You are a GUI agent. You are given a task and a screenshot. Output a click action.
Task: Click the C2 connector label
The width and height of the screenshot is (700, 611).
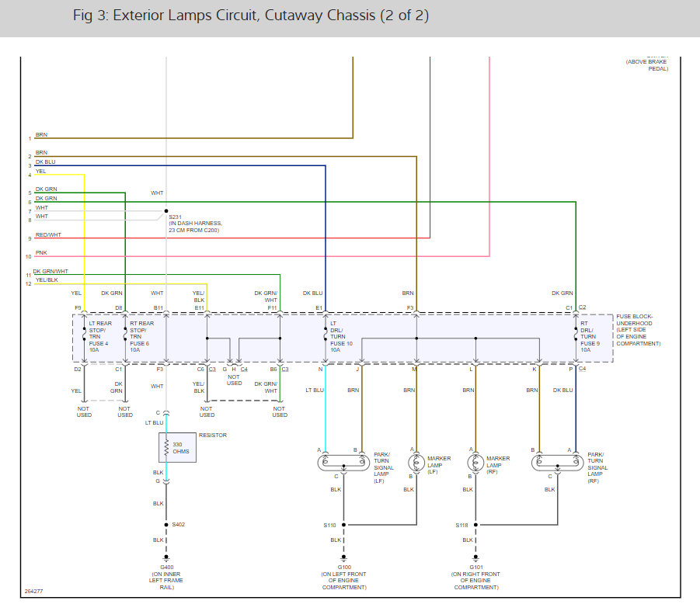pyautogui.click(x=582, y=307)
